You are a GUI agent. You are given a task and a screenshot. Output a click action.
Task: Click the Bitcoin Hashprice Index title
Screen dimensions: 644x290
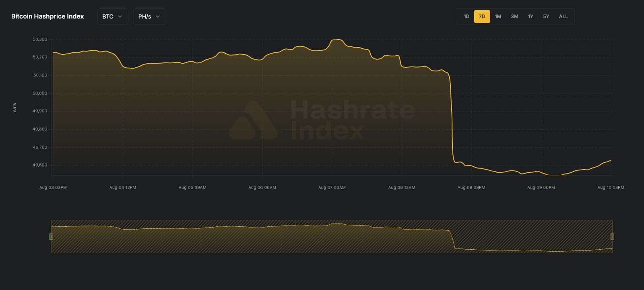point(47,17)
